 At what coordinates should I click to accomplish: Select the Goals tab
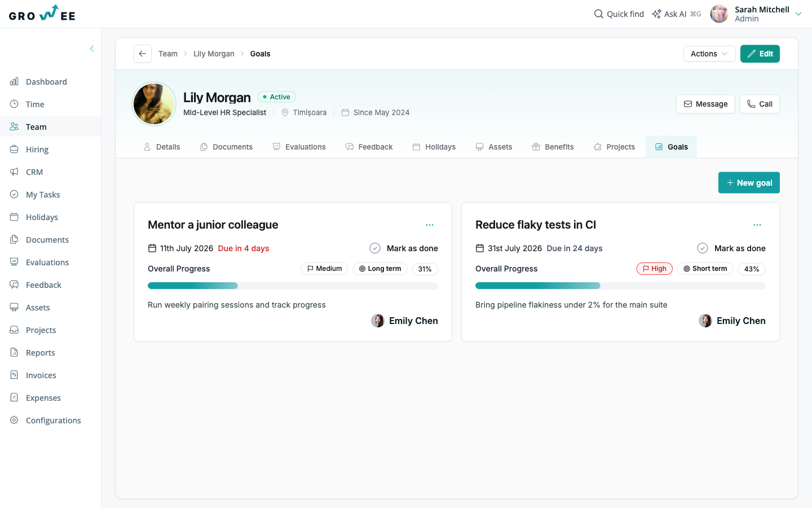[x=671, y=147]
